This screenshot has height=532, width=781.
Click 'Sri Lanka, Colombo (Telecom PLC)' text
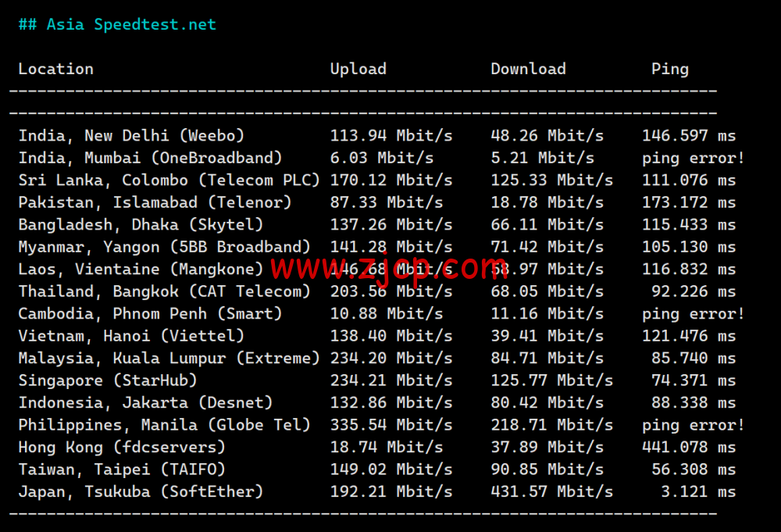pos(169,180)
